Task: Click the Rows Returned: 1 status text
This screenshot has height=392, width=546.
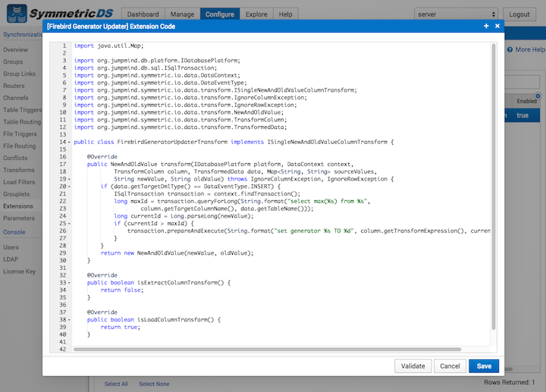Action: pyautogui.click(x=509, y=382)
